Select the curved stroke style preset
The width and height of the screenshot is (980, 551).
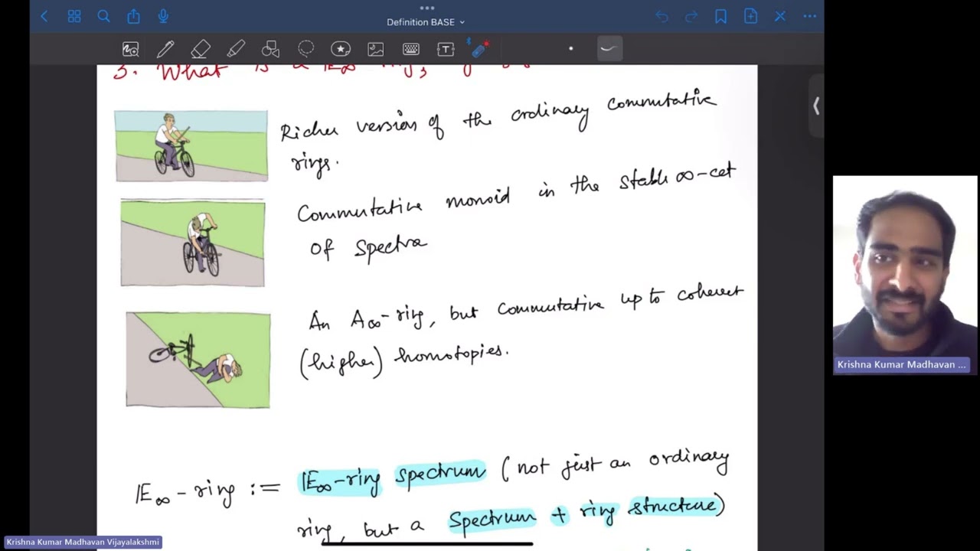coord(609,49)
